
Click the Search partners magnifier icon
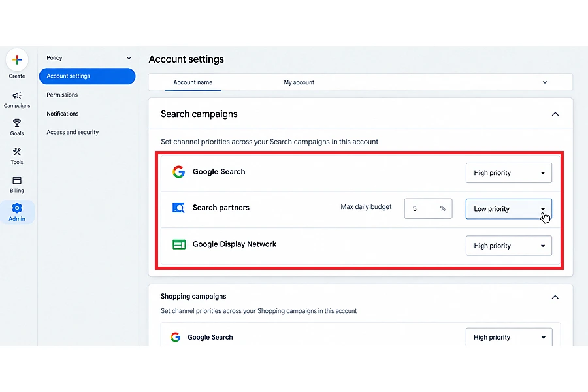(178, 208)
